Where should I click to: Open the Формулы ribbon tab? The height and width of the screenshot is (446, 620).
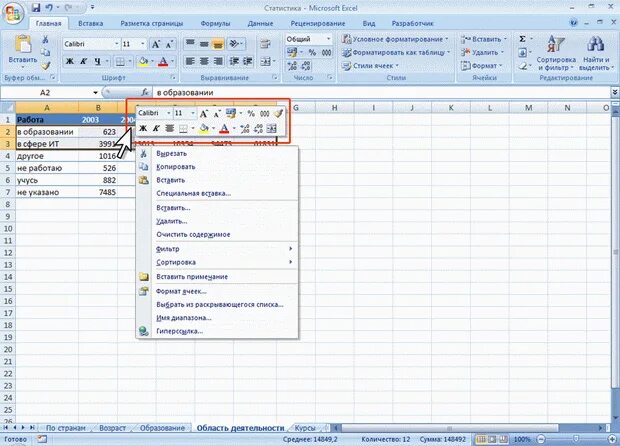pyautogui.click(x=215, y=23)
